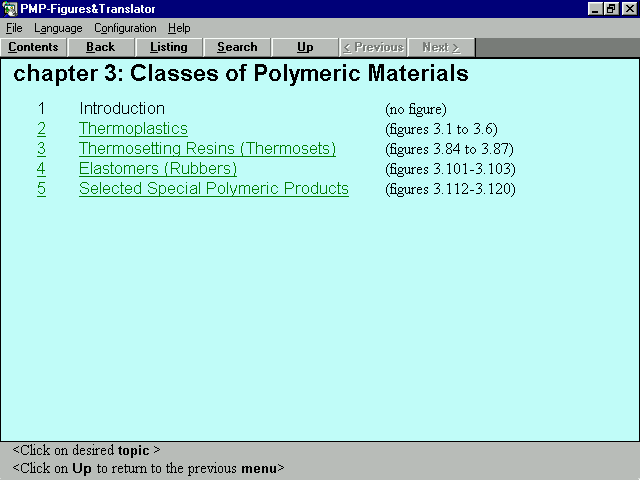The image size is (640, 480).
Task: Minimize the PMP-Figures&Translator window
Action: tap(596, 9)
